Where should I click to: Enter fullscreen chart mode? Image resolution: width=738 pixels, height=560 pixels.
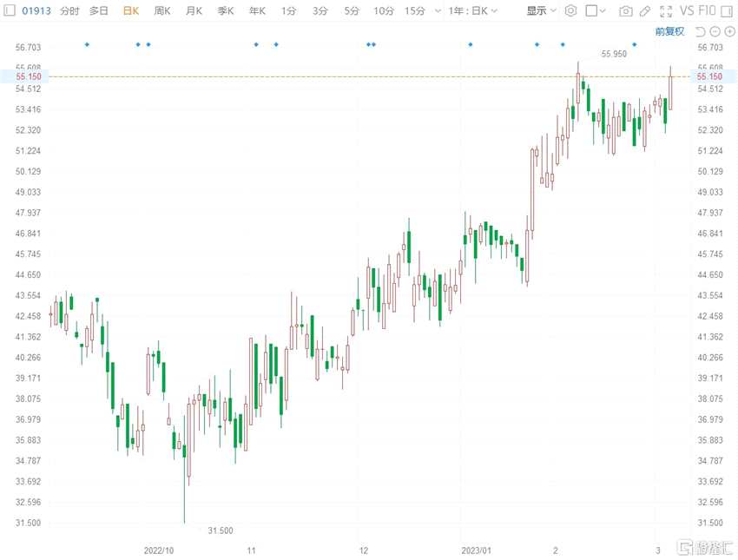pos(666,10)
